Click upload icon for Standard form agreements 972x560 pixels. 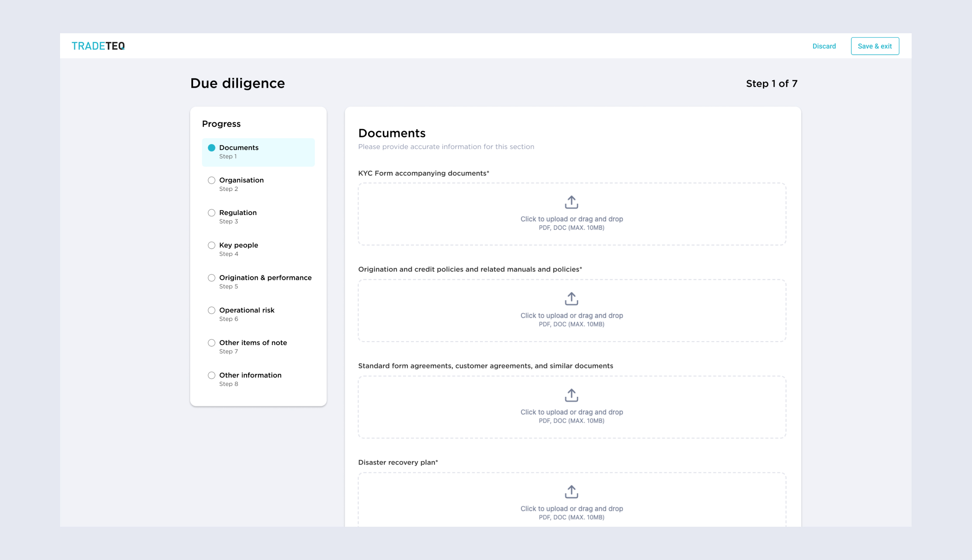tap(571, 395)
